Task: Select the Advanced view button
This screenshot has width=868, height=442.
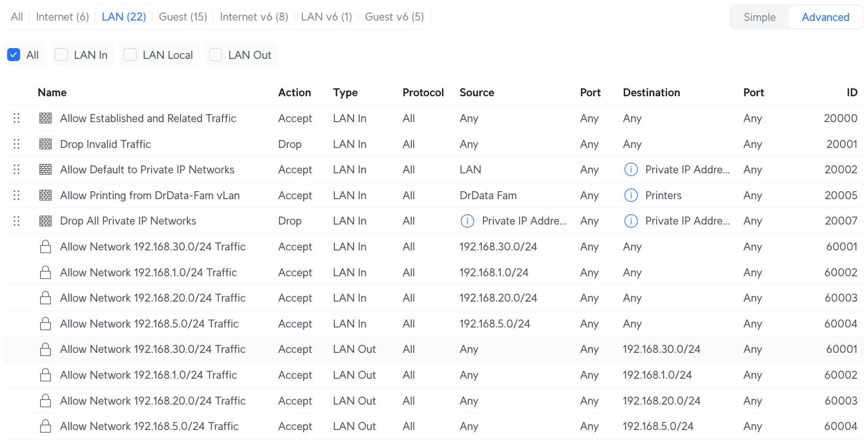Action: (825, 17)
